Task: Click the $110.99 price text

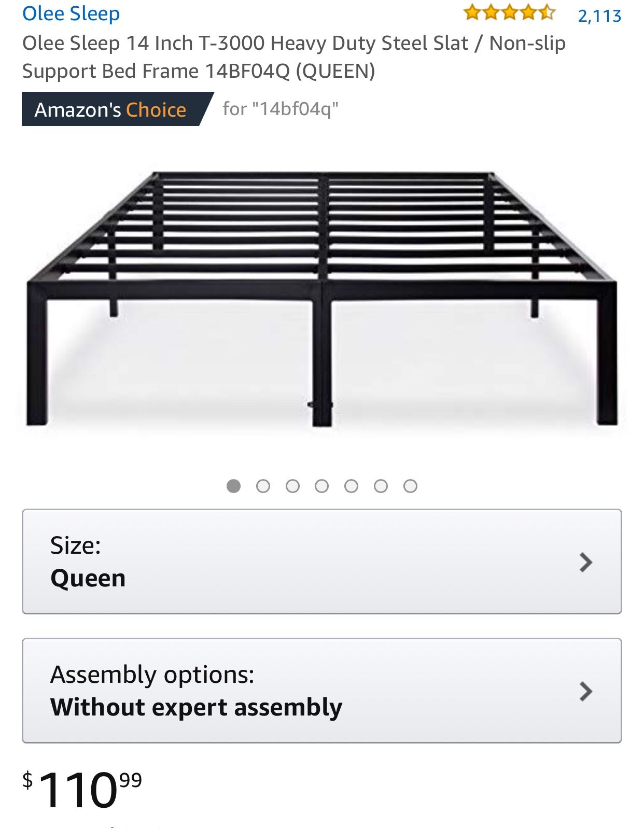Action: coord(82,789)
